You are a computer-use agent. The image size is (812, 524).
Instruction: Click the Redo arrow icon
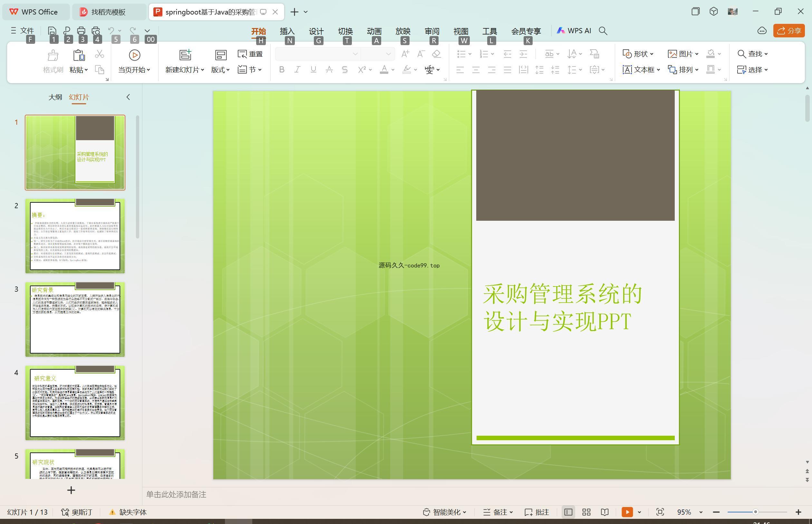click(133, 31)
